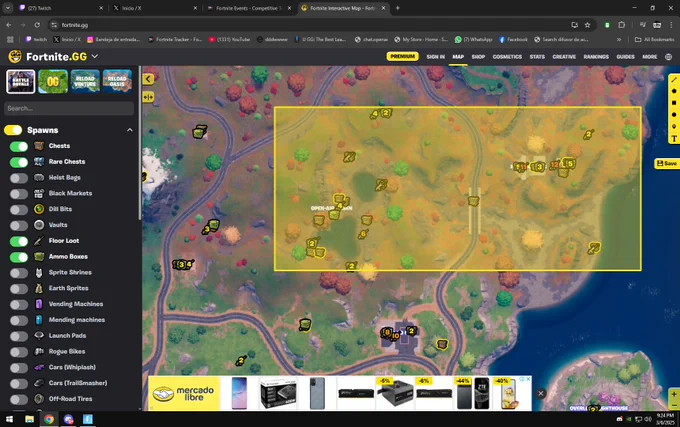Viewport: 680px width, 427px height.
Task: Open the Fortnite Tracker bookmark
Action: 175,39
